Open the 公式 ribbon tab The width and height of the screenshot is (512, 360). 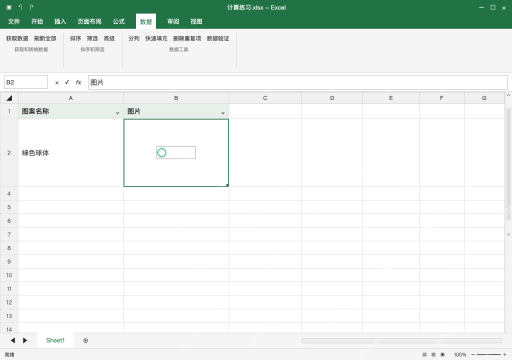tap(119, 22)
